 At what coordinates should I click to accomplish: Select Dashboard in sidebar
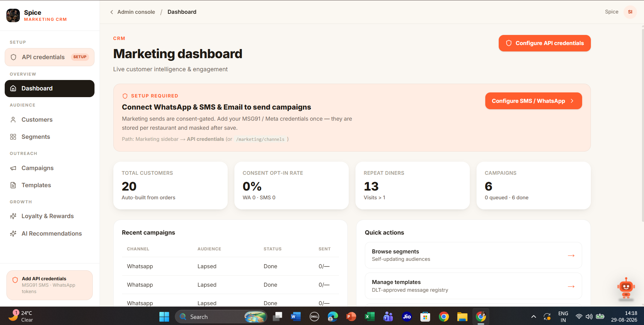click(x=49, y=88)
